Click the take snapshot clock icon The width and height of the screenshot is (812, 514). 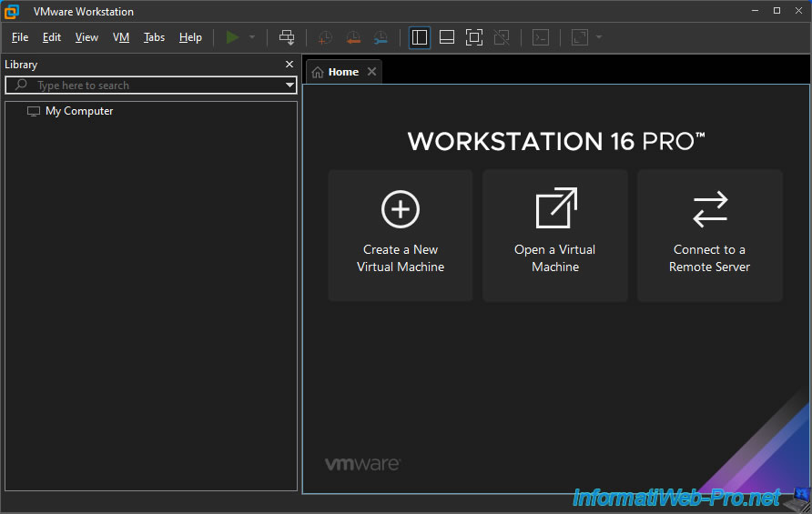tap(325, 37)
